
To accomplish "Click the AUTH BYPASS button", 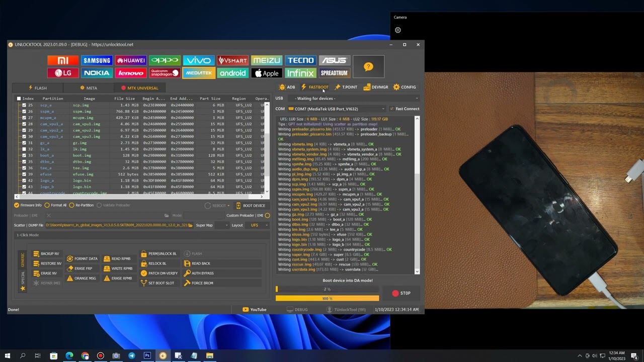I will click(199, 273).
